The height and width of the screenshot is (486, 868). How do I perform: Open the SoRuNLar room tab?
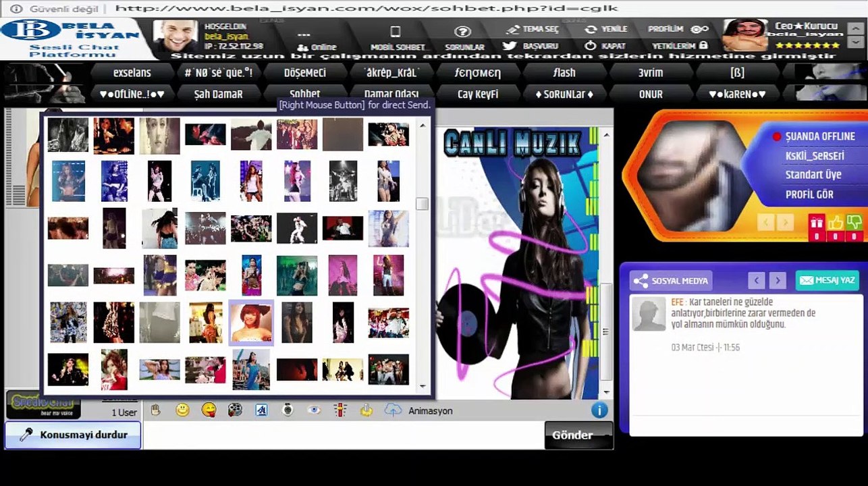(x=564, y=94)
